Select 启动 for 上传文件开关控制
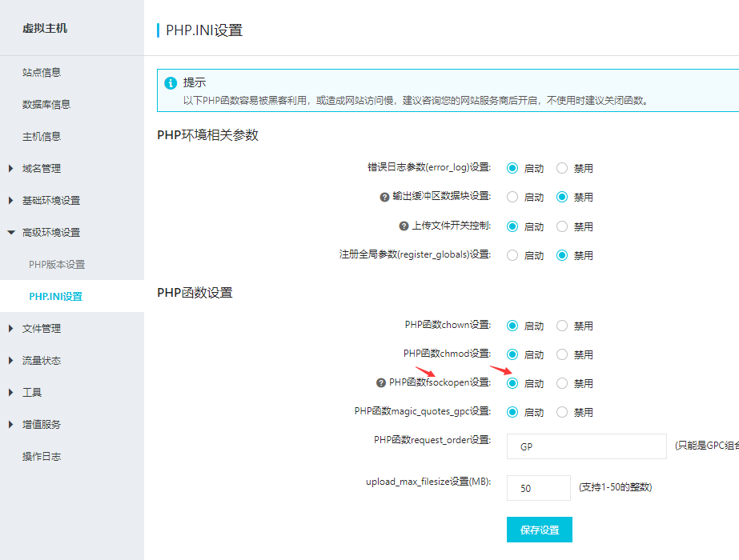The height and width of the screenshot is (560, 739). click(x=512, y=226)
